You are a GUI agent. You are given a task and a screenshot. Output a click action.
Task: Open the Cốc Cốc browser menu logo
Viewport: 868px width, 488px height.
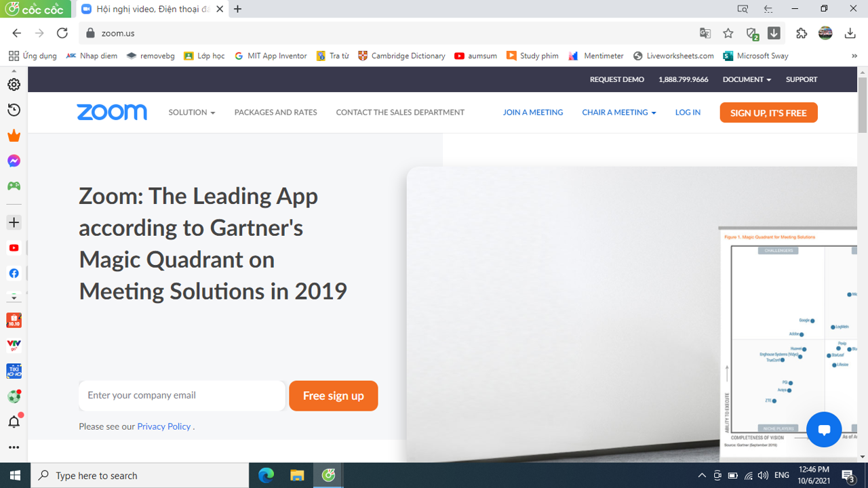35,9
